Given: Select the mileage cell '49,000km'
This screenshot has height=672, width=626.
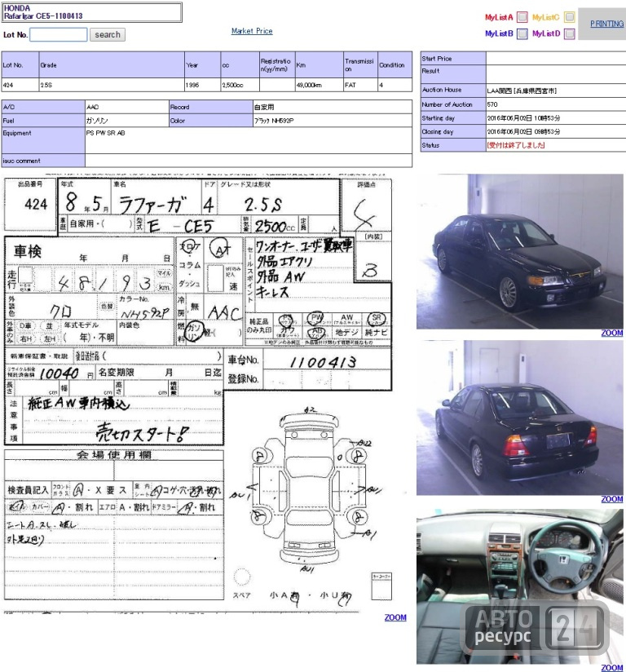Looking at the screenshot, I should click(320, 85).
